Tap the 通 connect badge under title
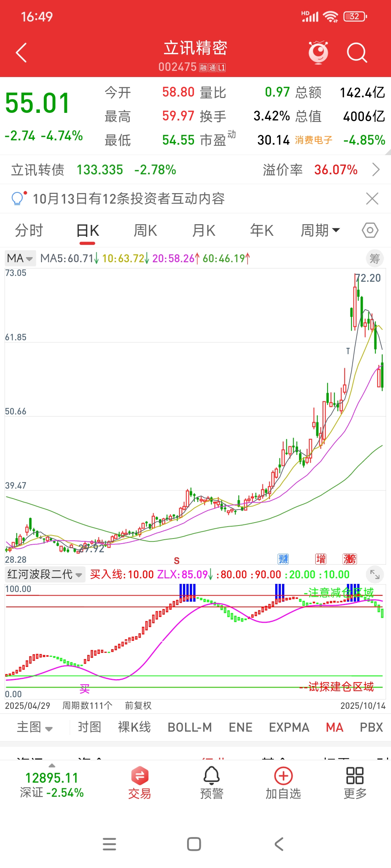 [x=212, y=68]
